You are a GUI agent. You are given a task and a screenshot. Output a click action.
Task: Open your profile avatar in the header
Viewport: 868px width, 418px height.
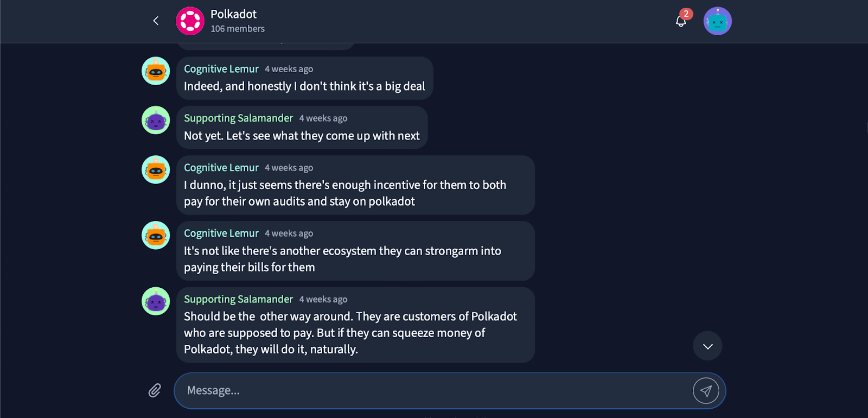click(717, 21)
